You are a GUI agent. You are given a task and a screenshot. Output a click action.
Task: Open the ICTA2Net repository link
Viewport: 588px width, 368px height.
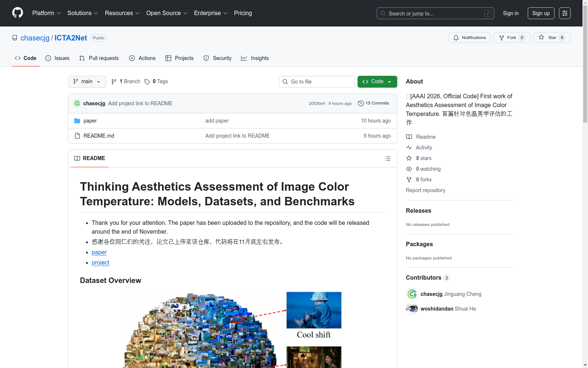coord(71,38)
